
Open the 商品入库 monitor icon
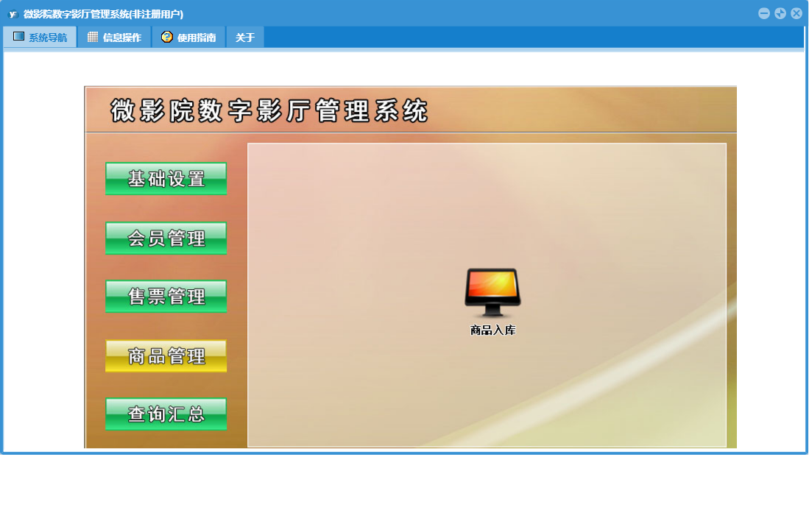(x=492, y=292)
